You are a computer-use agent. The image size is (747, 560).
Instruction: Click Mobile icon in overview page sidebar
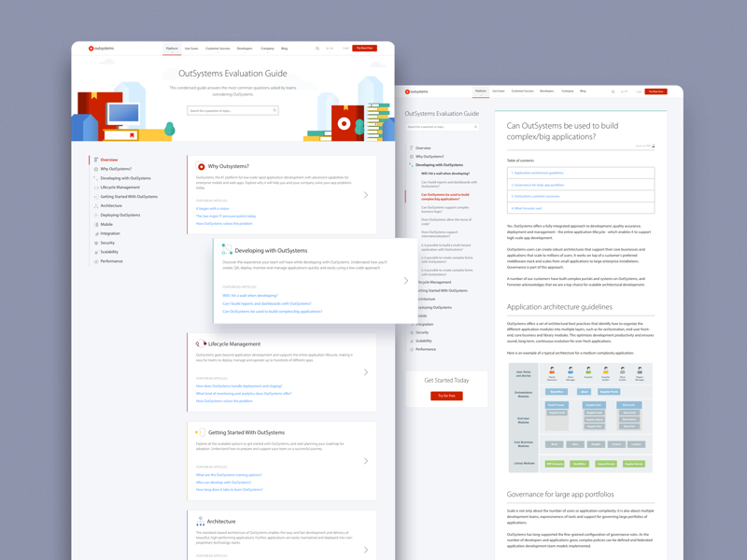[96, 224]
